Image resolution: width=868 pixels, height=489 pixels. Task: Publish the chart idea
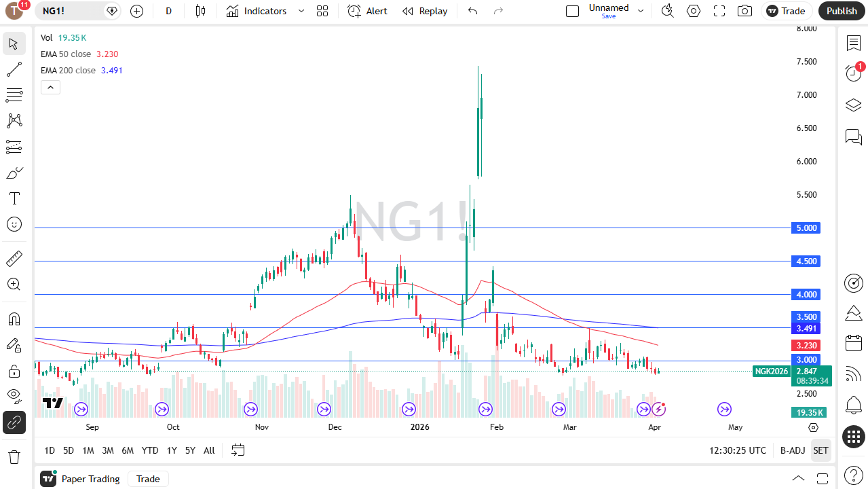point(842,11)
